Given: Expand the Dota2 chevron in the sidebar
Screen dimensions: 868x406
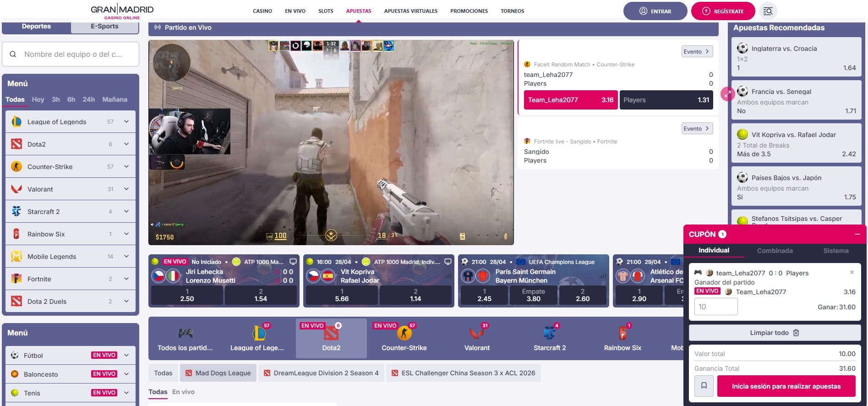Looking at the screenshot, I should pos(126,144).
